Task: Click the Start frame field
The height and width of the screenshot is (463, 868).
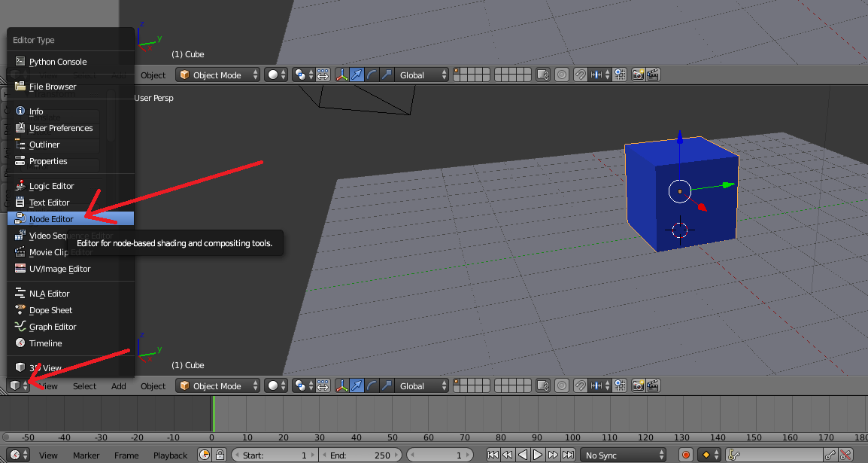Action: (x=275, y=455)
